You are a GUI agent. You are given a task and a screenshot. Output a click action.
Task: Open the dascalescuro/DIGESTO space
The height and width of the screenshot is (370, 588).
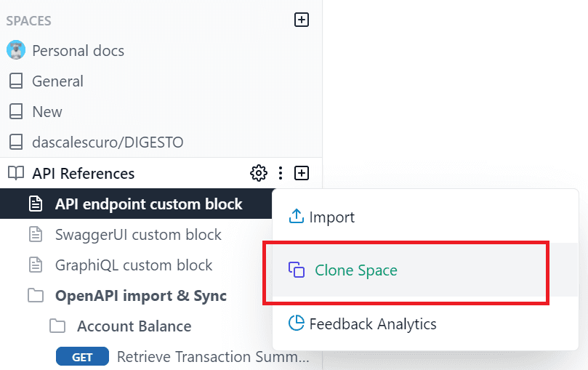pos(108,142)
